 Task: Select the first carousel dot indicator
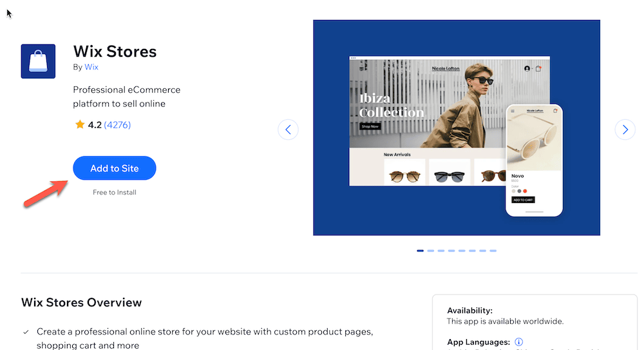click(x=420, y=251)
